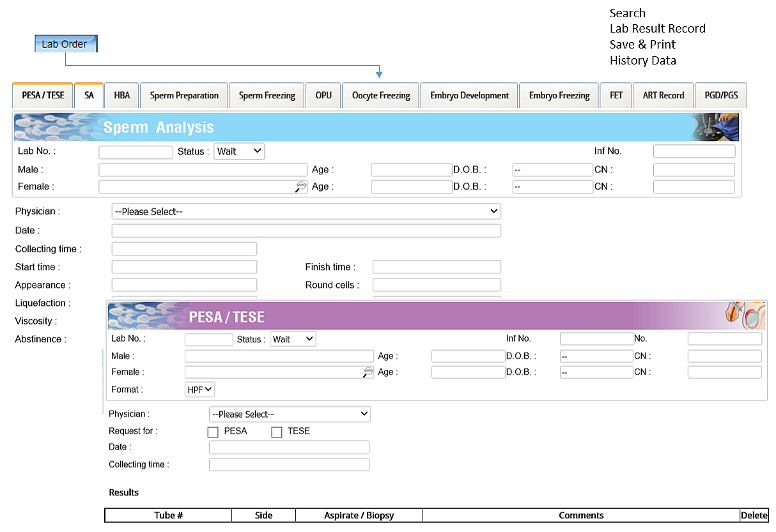Click the Male CN field in PESA / TESE
This screenshot has width=776, height=532.
click(725, 356)
